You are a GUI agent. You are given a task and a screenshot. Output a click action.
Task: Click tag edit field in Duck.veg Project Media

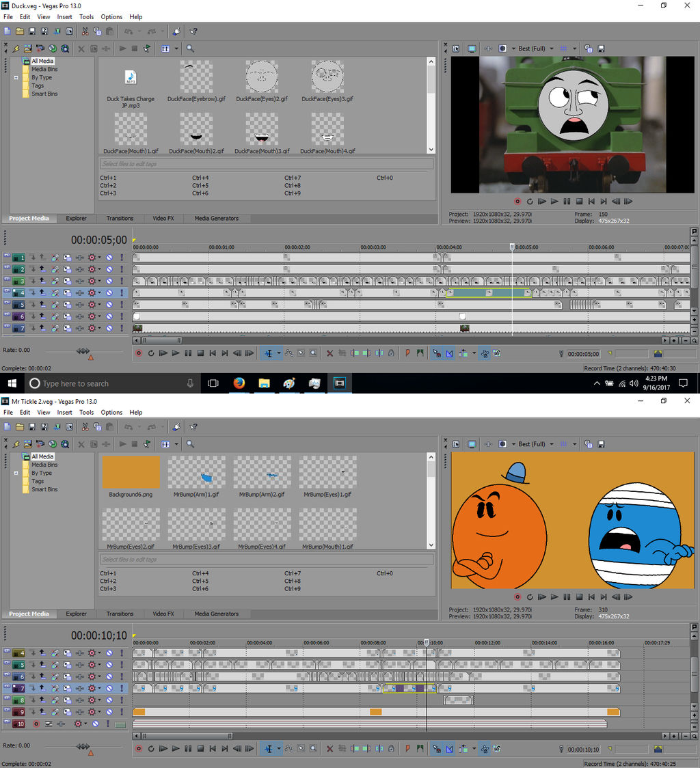(x=267, y=163)
